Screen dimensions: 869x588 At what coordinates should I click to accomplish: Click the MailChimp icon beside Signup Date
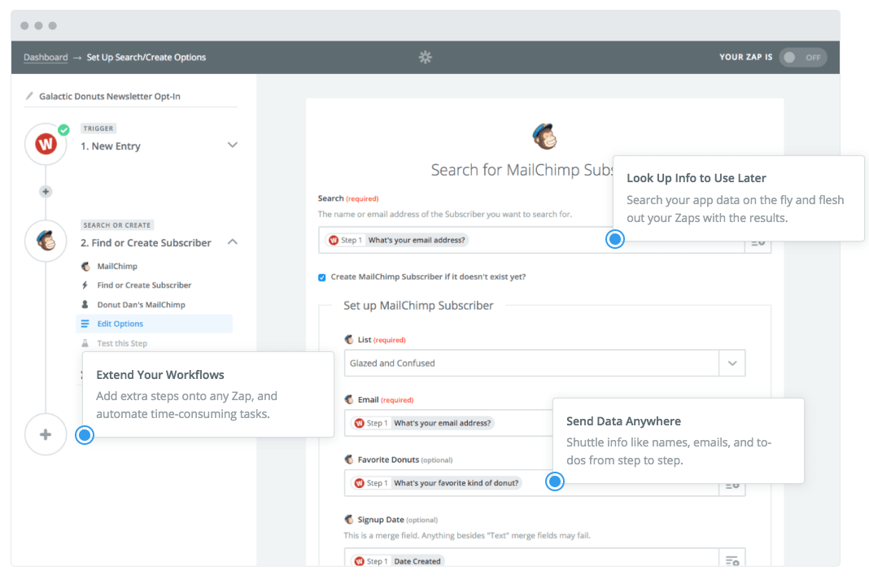click(x=348, y=519)
